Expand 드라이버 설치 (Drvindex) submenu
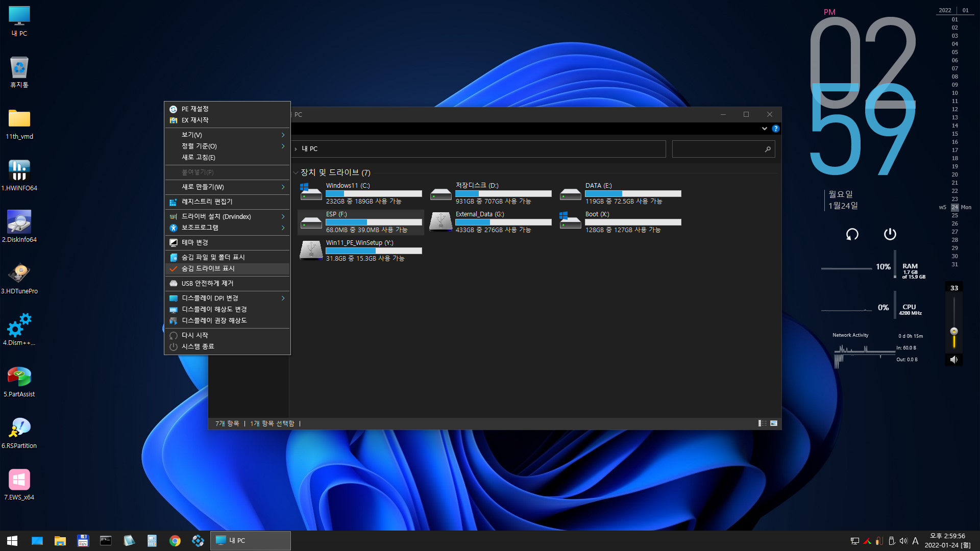 coord(228,216)
